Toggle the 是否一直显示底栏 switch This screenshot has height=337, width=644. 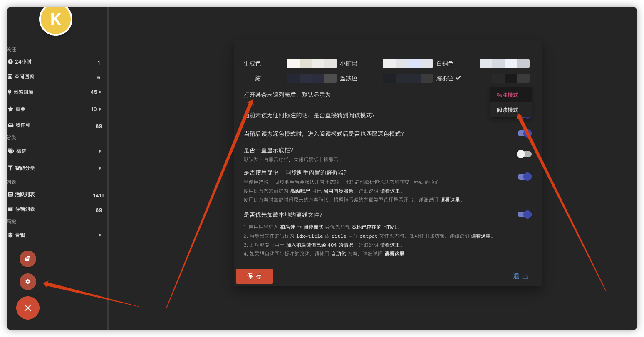click(x=524, y=154)
